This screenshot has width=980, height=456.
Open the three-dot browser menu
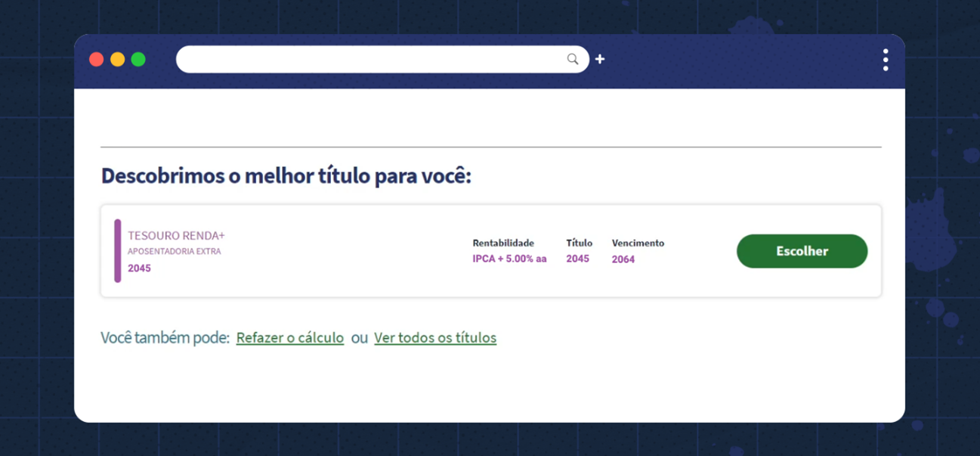point(886,60)
